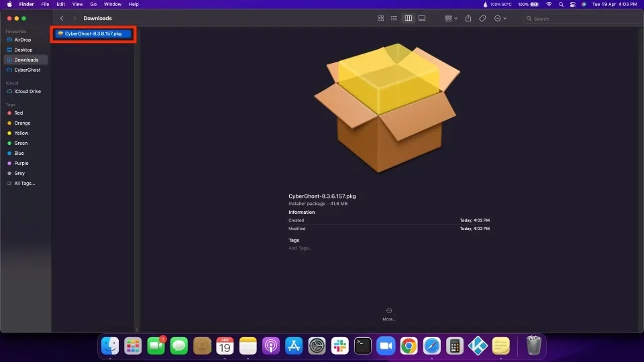This screenshot has width=644, height=362.
Task: Switch to list view
Action: [x=394, y=18]
